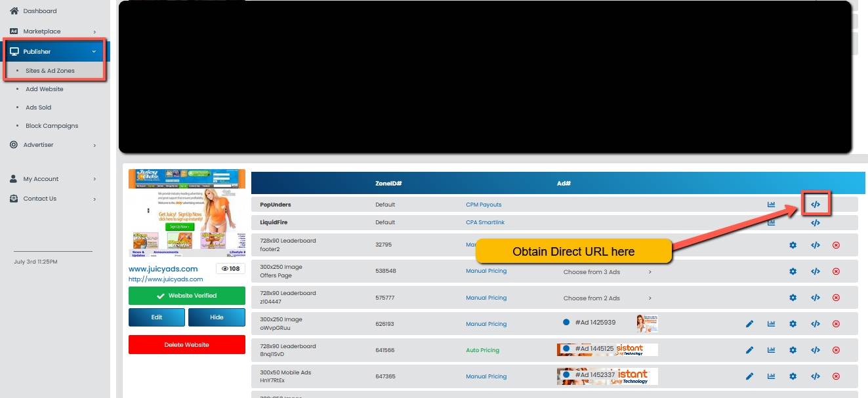Open Add Website submenu item

pos(45,89)
